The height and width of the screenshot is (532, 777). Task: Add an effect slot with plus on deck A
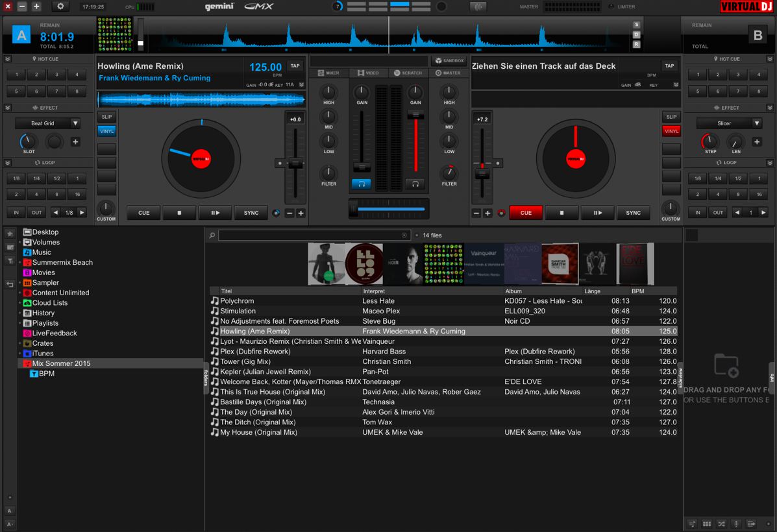[x=75, y=141]
